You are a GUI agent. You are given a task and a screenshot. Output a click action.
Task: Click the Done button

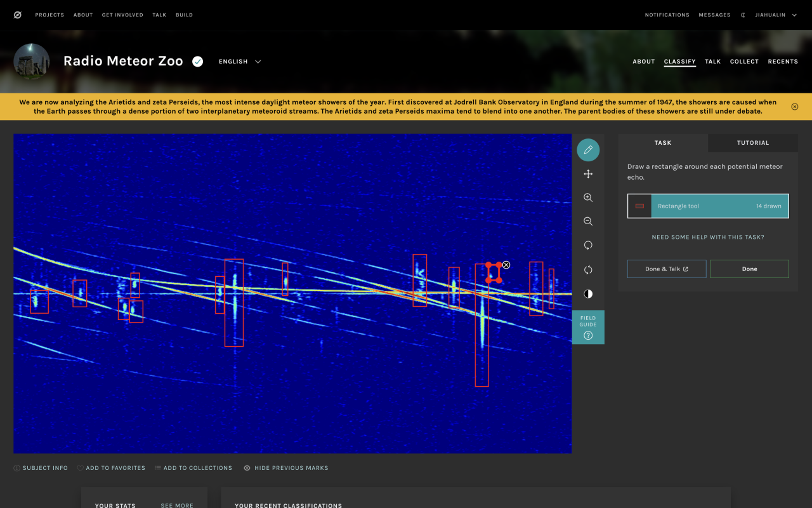click(x=749, y=269)
